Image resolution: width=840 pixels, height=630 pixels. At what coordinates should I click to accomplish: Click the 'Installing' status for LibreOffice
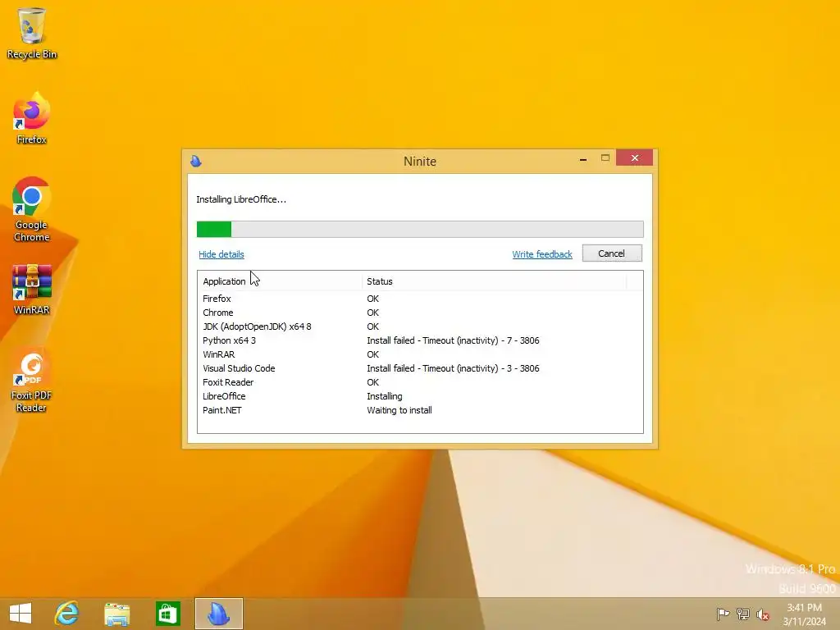click(x=385, y=396)
